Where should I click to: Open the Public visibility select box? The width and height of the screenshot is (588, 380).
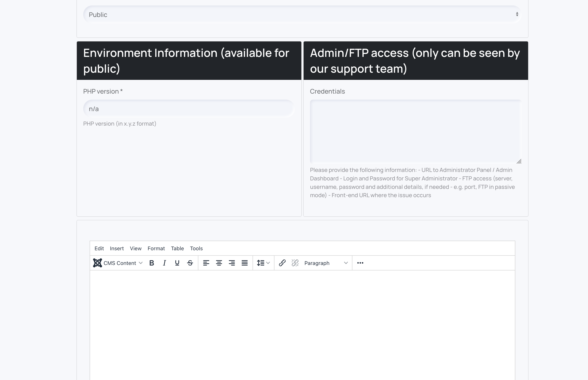point(302,14)
